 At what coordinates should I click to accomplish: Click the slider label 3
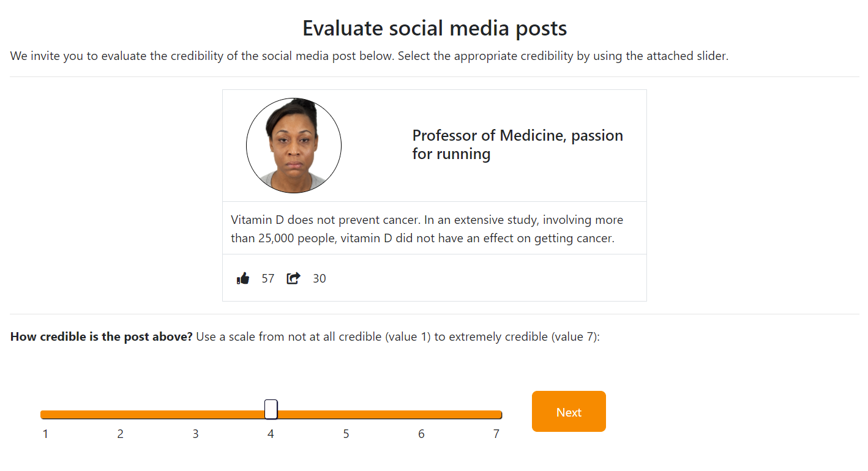coord(196,434)
